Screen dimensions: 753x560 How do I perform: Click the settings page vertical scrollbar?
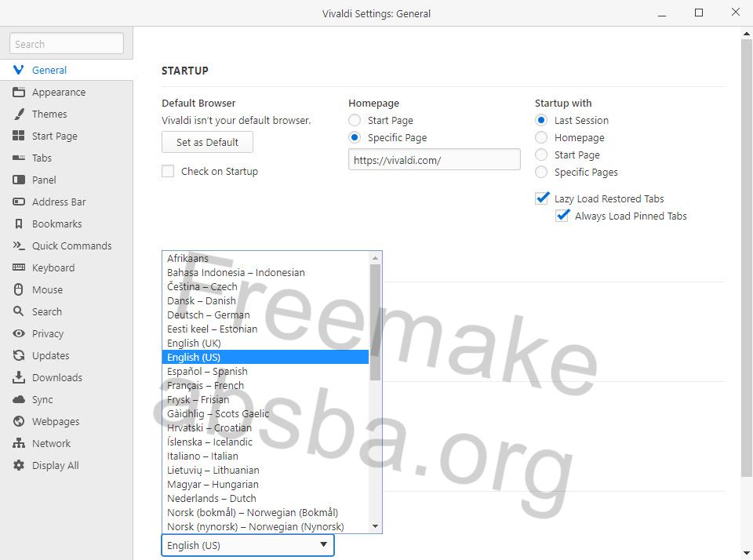(x=746, y=258)
